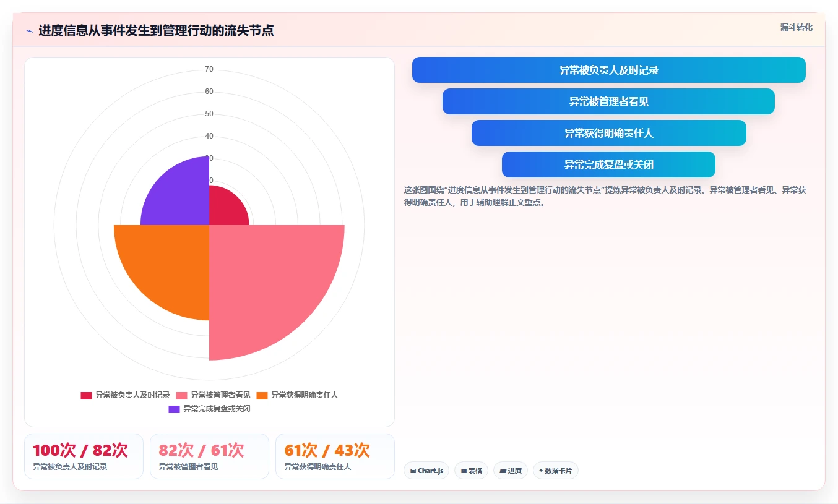Viewport: 838px width, 504px height.
Task: Toggle legend swatch for 异常被负责人及时记录
Action: (x=86, y=395)
